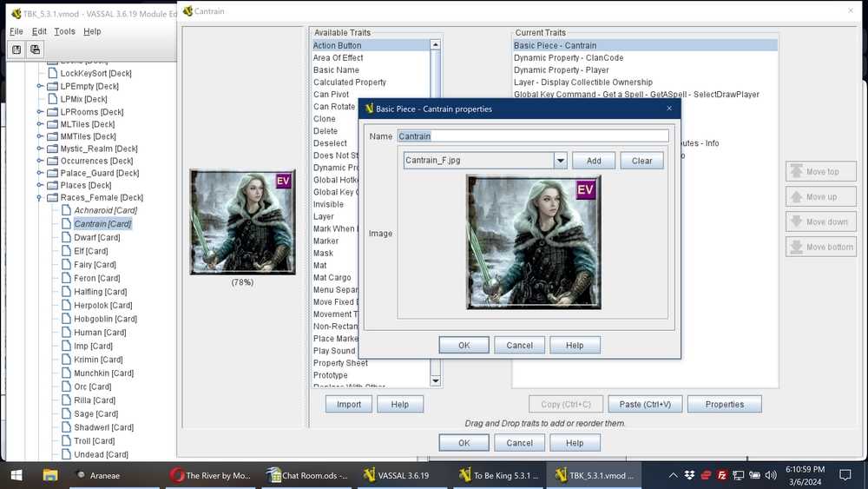The image size is (868, 489).
Task: Confirm OK in Basic Piece properties dialog
Action: (x=464, y=345)
